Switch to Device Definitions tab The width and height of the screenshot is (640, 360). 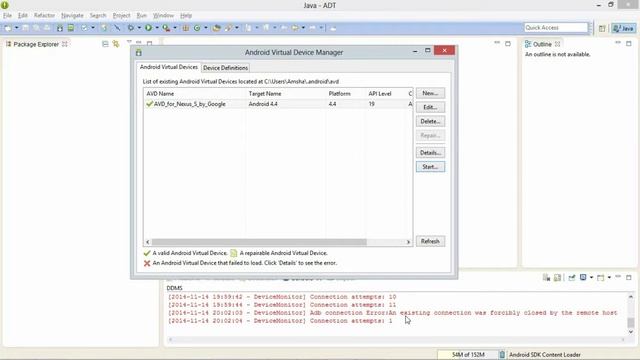click(x=225, y=68)
